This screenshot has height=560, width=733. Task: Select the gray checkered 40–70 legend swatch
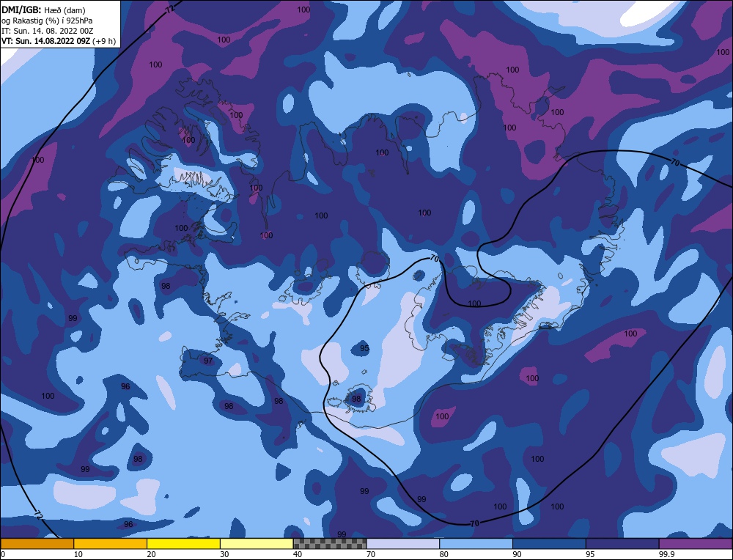(330, 544)
